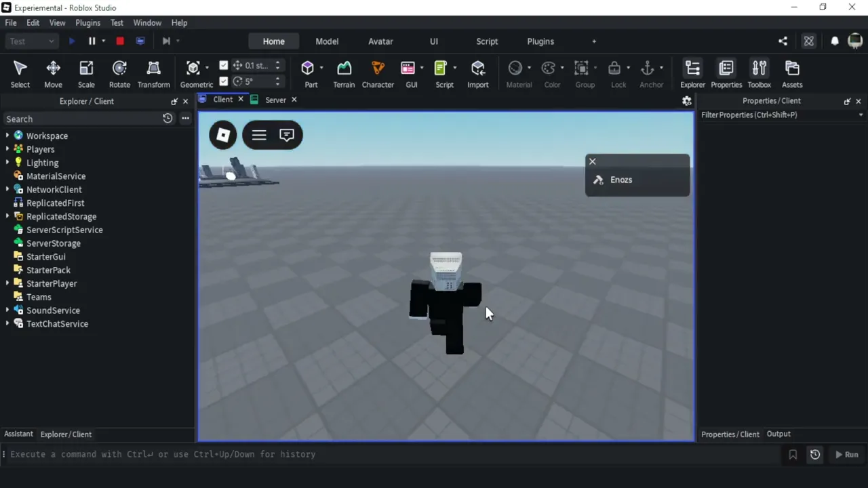Open the in-game chat icon
The width and height of the screenshot is (868, 488).
pyautogui.click(x=287, y=135)
